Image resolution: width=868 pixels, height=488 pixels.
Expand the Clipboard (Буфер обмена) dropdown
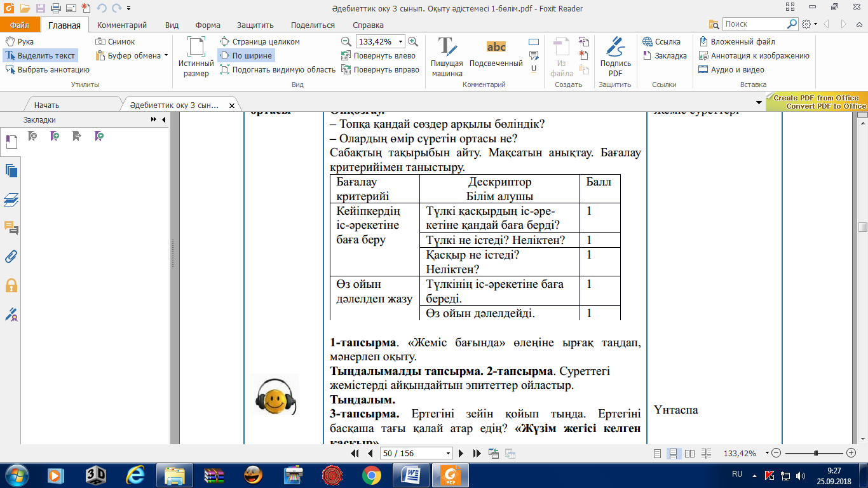click(166, 56)
